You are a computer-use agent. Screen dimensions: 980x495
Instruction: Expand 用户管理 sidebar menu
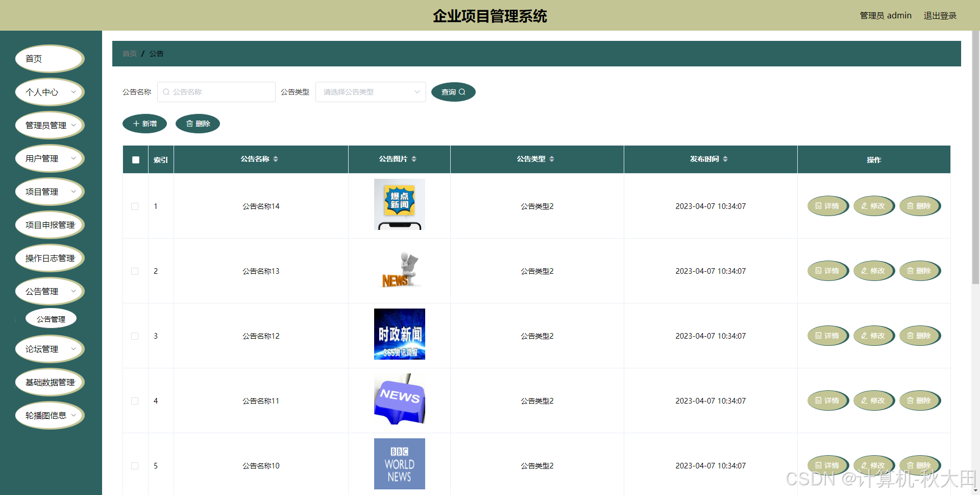[x=50, y=158]
